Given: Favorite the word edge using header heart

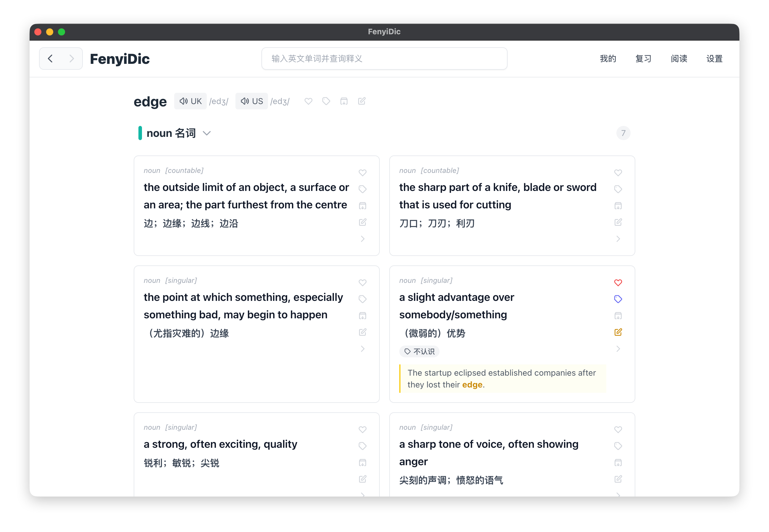Looking at the screenshot, I should tap(308, 101).
